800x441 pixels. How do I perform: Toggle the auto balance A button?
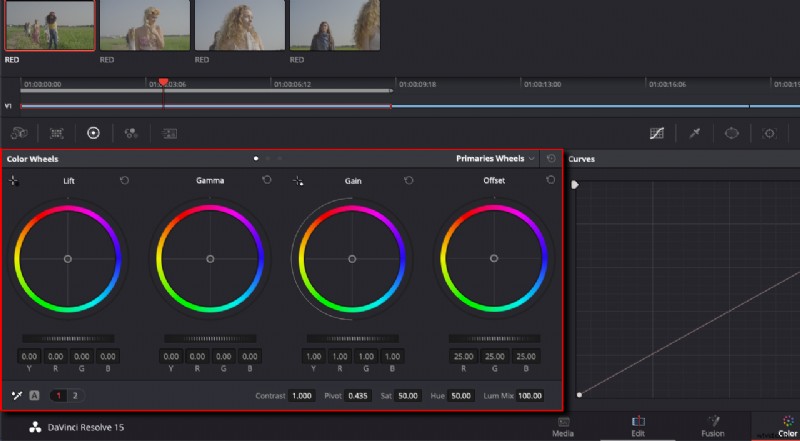coord(34,395)
